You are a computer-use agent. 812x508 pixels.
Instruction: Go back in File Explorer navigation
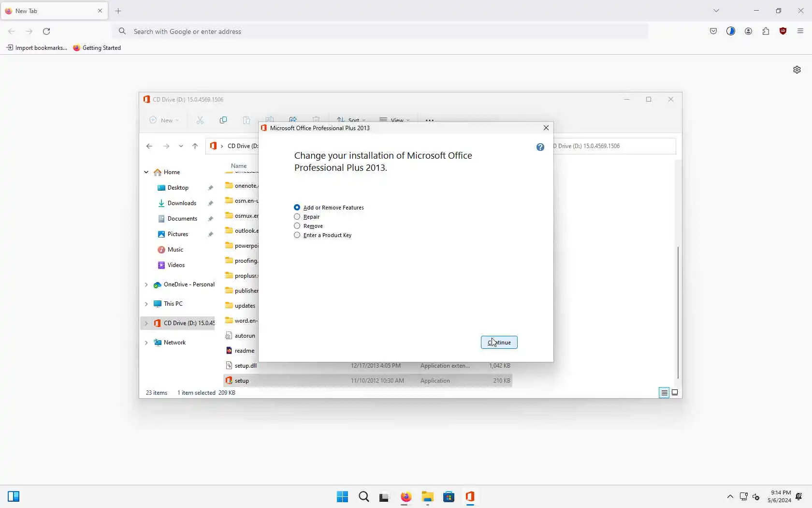point(149,146)
